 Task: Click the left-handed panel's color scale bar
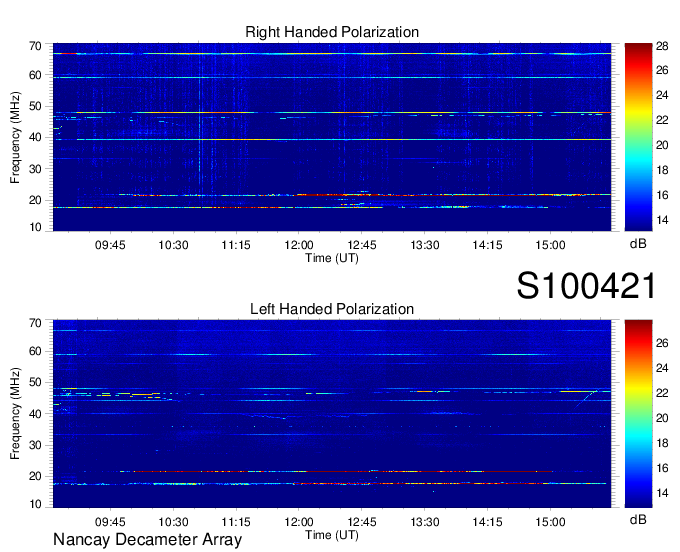click(x=638, y=414)
